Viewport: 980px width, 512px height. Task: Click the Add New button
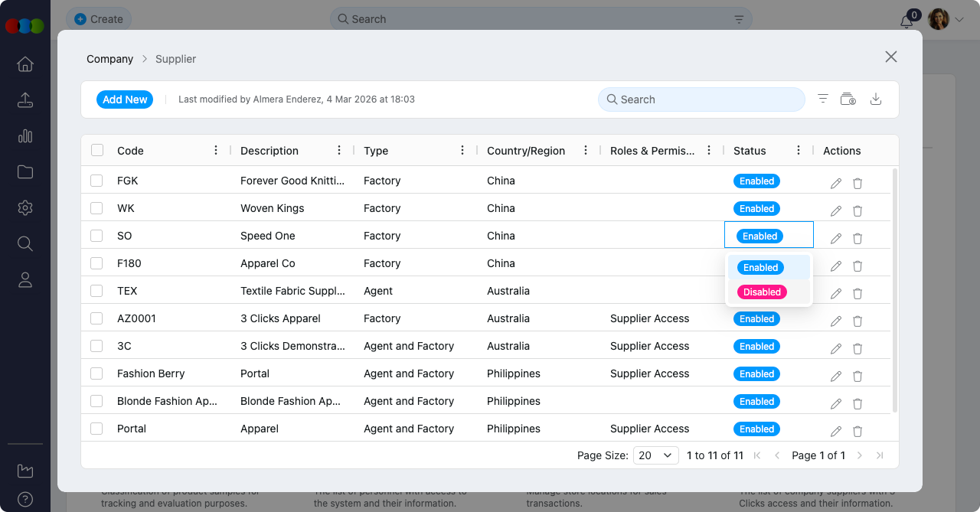point(125,99)
